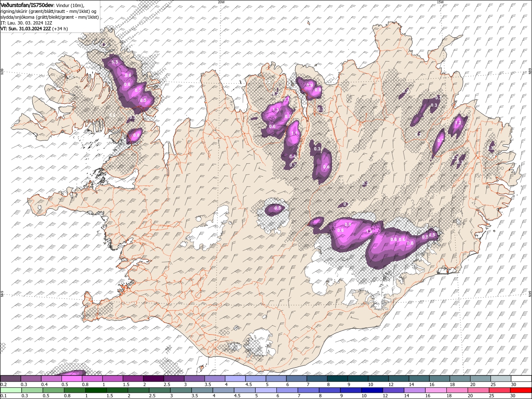Screen dimensions: 532x399
Task: Click the lower legend swatch labeled 0.3
Action: click(x=32, y=390)
